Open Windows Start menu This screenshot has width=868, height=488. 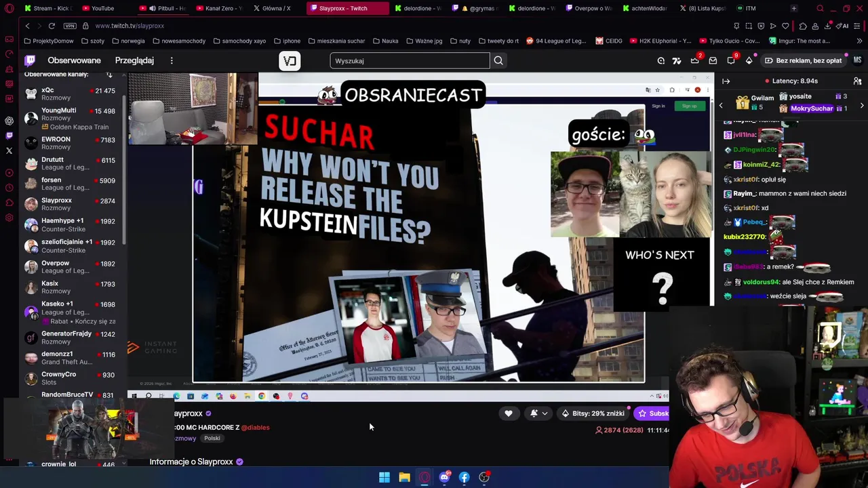(x=384, y=477)
